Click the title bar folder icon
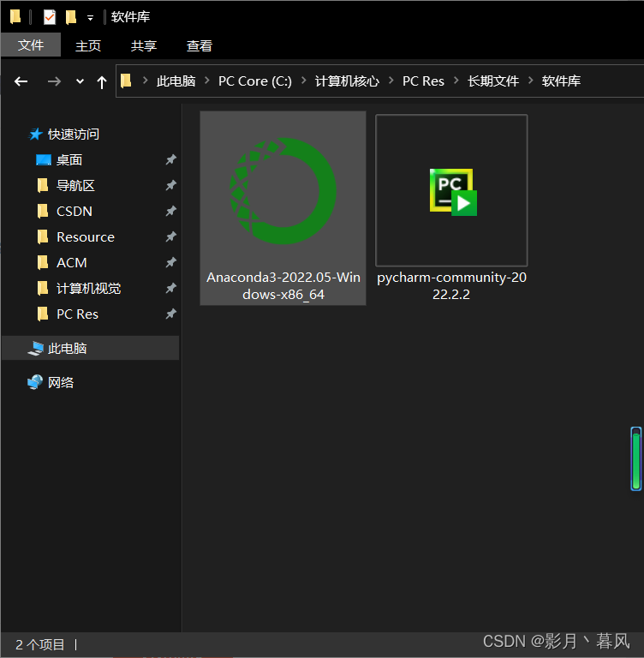Viewport: 644px width, 658px height. [x=15, y=17]
